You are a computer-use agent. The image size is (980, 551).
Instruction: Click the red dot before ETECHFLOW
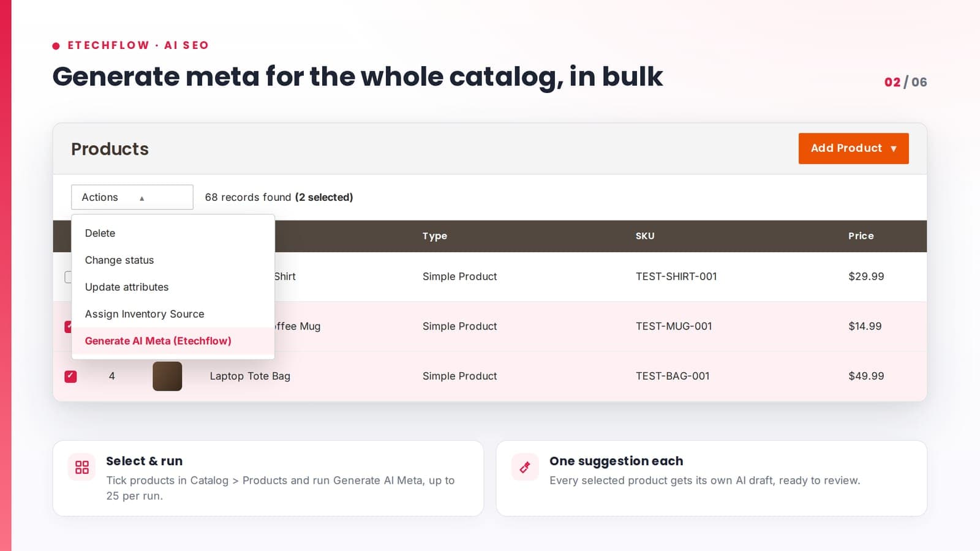56,46
